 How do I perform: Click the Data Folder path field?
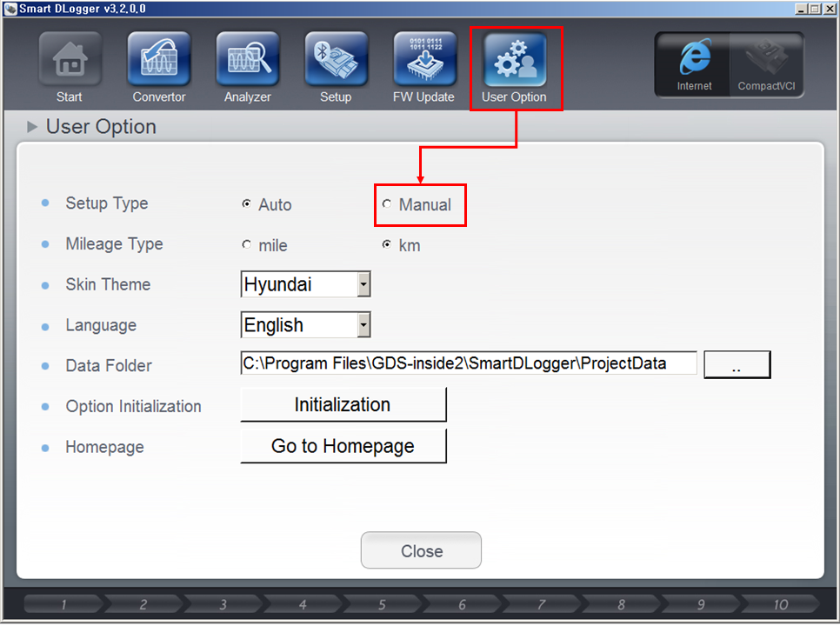pos(469,363)
